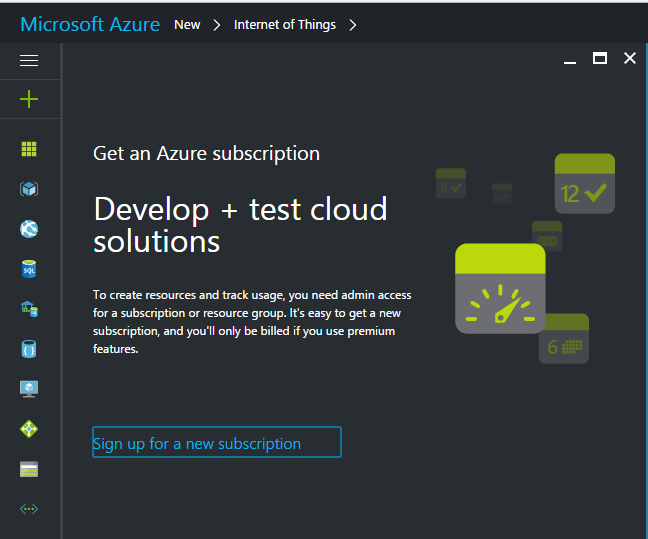Click the green plus New resource icon
Screen dimensions: 648x539
point(29,99)
